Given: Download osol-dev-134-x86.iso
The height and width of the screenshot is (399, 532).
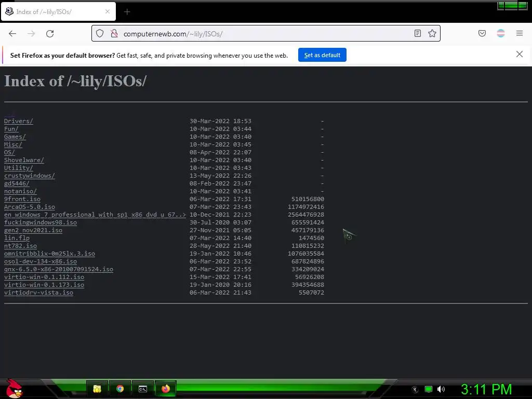Looking at the screenshot, I should (41, 262).
